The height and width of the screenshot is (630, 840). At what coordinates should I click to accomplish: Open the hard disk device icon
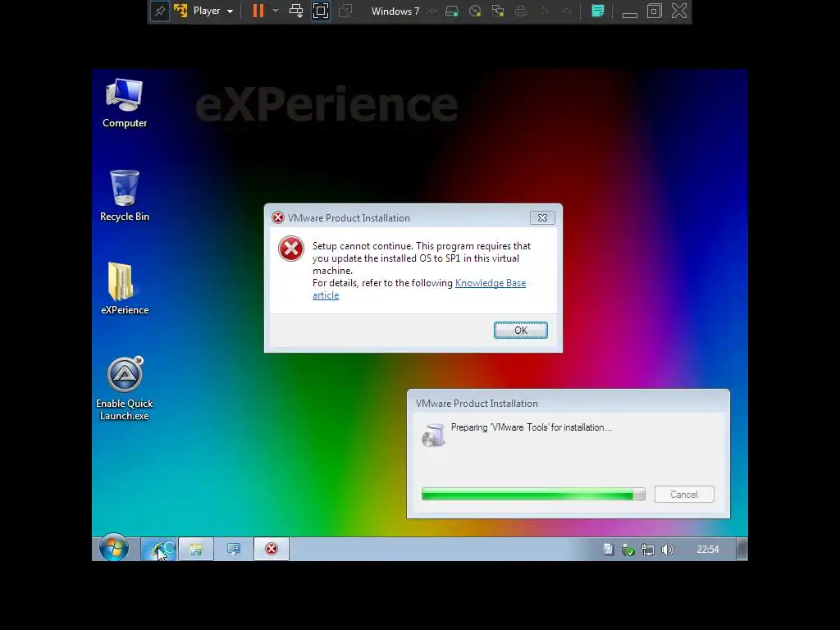point(452,11)
